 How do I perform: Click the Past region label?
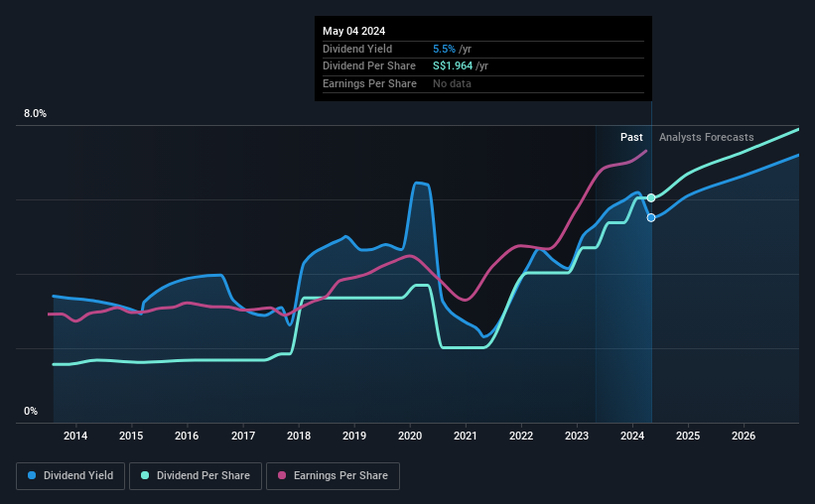coord(631,137)
